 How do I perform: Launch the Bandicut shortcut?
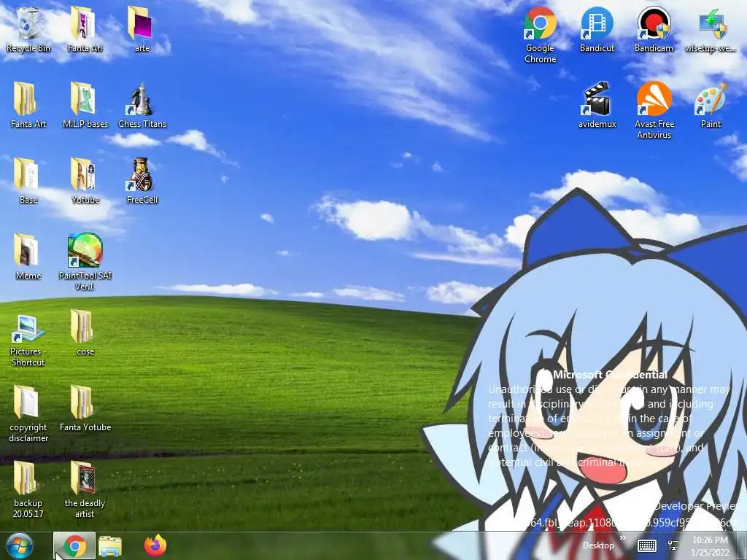[x=597, y=29]
